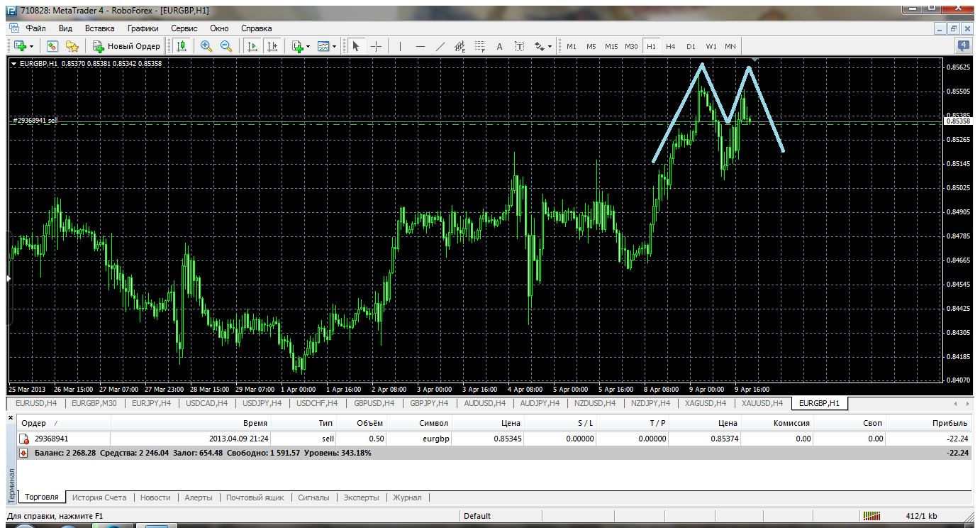The width and height of the screenshot is (980, 528).
Task: Click the sell order icon for 29368941
Action: 26,439
